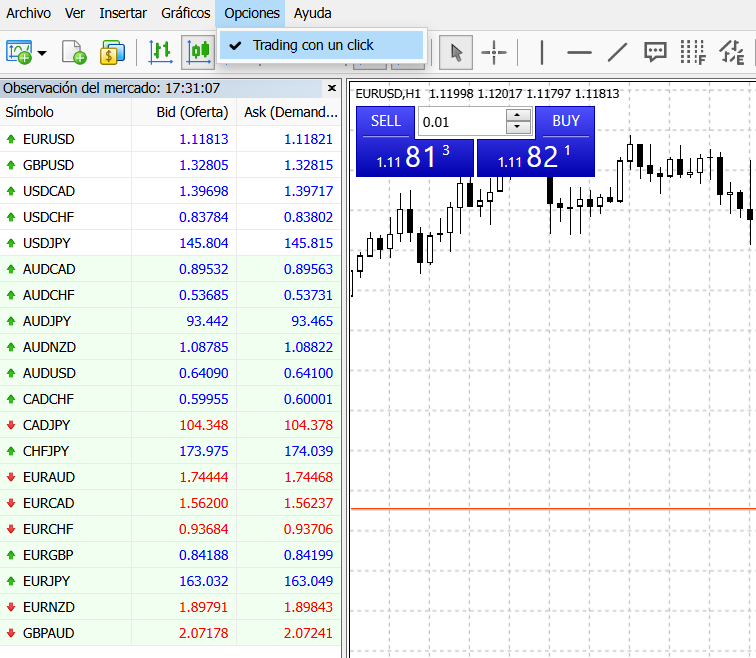Open the Market Watch coins icon
Image resolution: width=756 pixels, height=658 pixels.
tap(112, 52)
